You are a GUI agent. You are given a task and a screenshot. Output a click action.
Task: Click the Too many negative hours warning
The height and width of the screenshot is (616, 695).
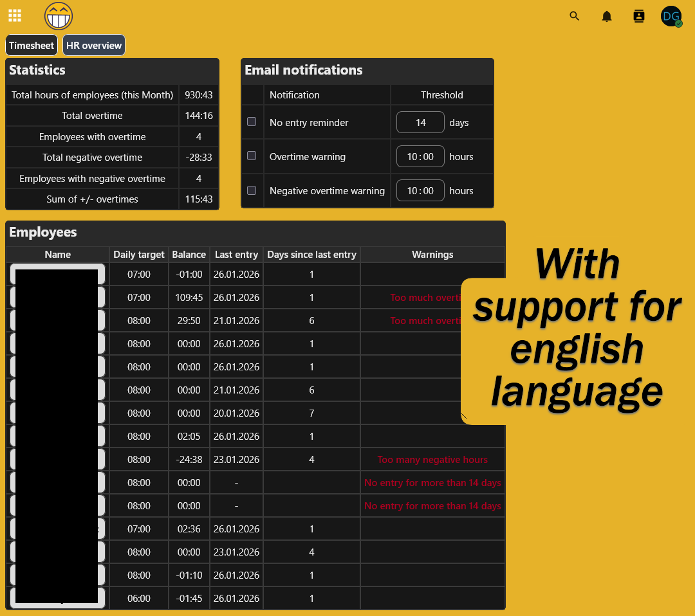(x=432, y=459)
